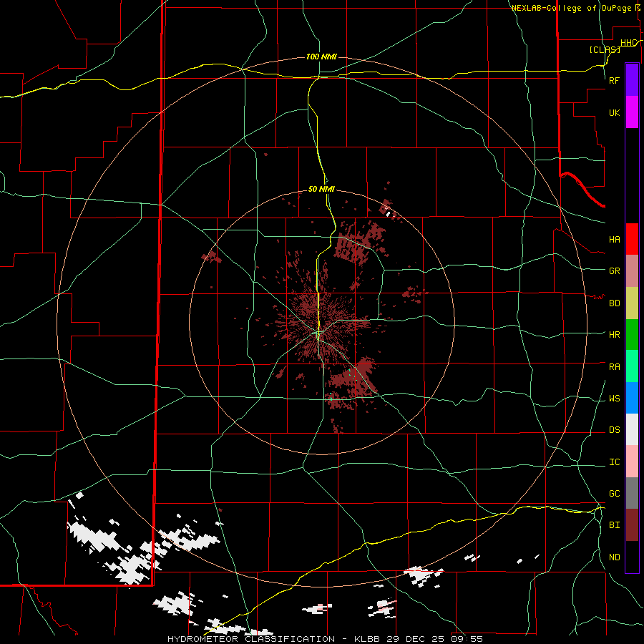Select the GR dusty pink swatch
Image resolution: width=644 pixels, height=644 pixels.
coord(632,271)
